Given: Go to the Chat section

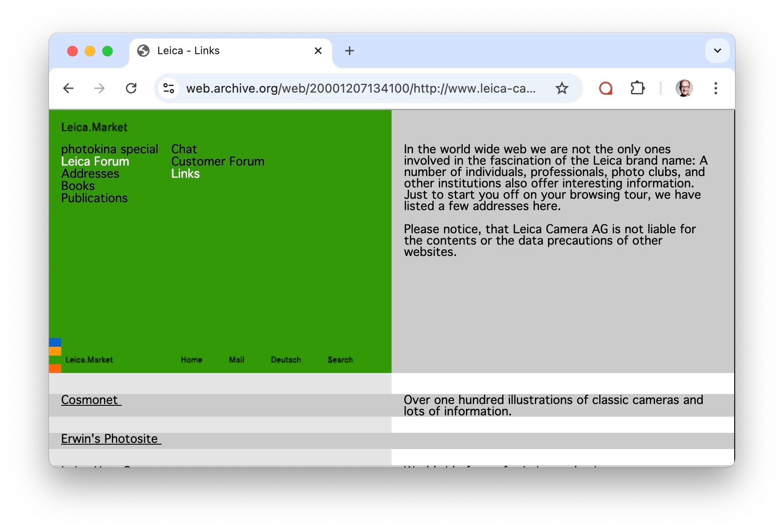Looking at the screenshot, I should point(184,149).
